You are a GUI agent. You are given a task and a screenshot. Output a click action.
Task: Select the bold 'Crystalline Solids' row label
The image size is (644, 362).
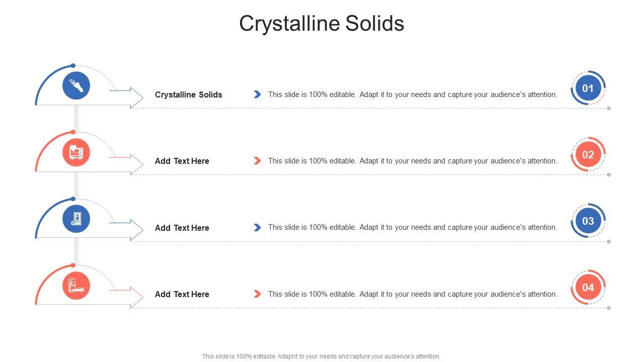coord(189,95)
